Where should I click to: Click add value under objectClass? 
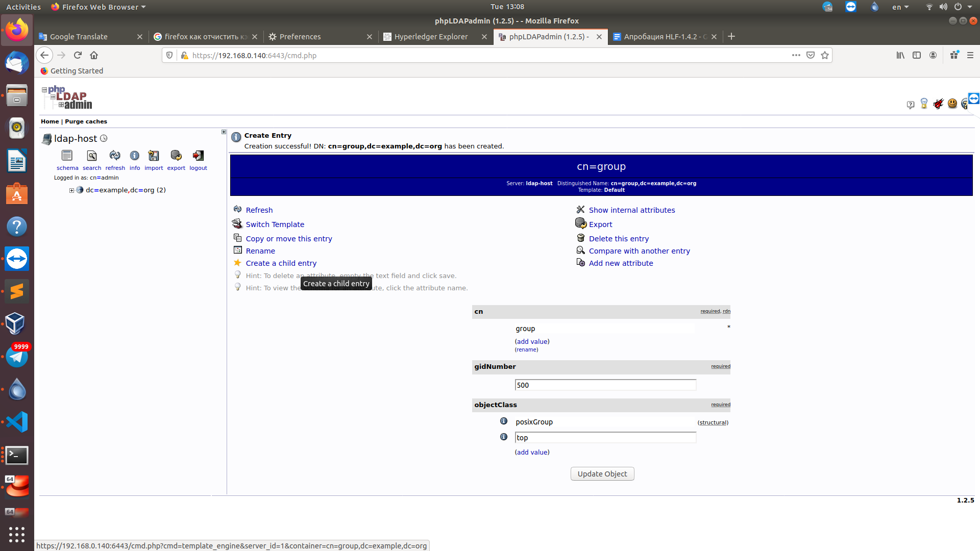532,453
